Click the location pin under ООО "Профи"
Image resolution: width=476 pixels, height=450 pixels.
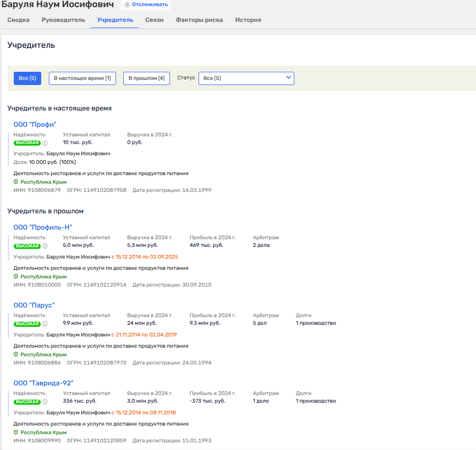point(16,182)
